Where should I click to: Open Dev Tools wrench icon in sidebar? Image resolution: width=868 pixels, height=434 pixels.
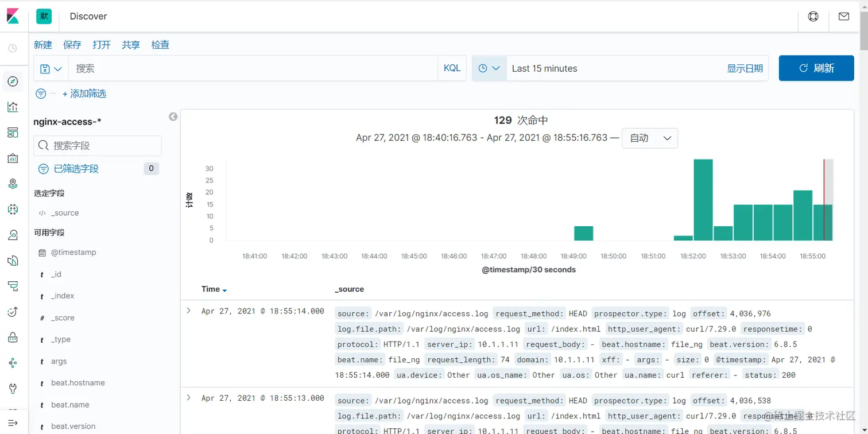coord(13,389)
